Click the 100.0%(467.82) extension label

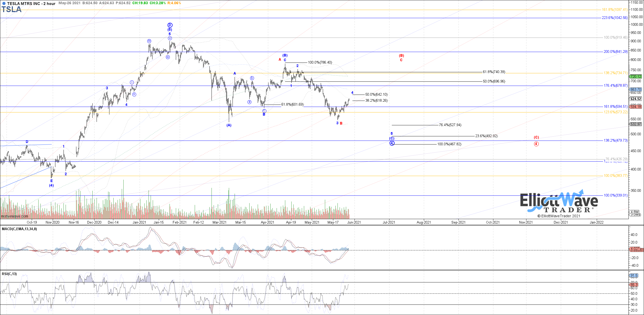tap(449, 144)
